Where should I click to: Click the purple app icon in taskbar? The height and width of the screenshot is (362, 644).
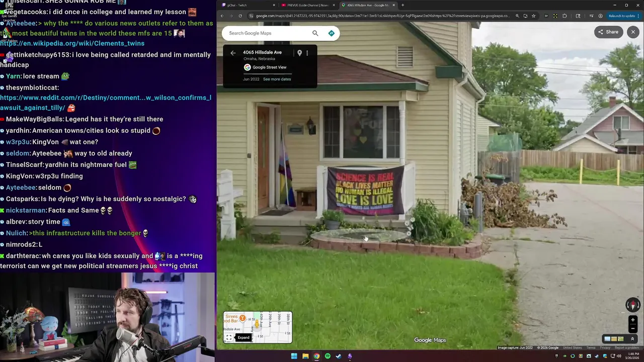pyautogui.click(x=350, y=356)
